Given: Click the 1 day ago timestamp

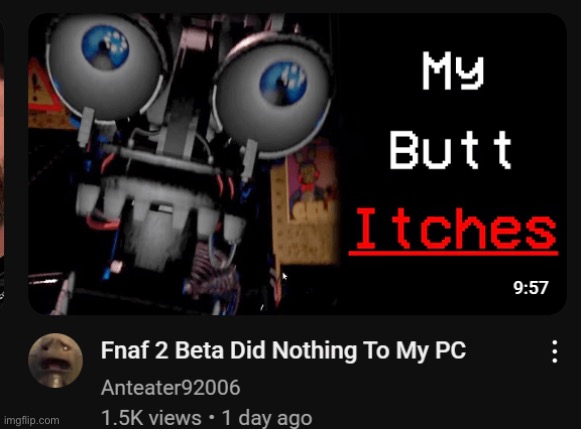Looking at the screenshot, I should [x=267, y=418].
